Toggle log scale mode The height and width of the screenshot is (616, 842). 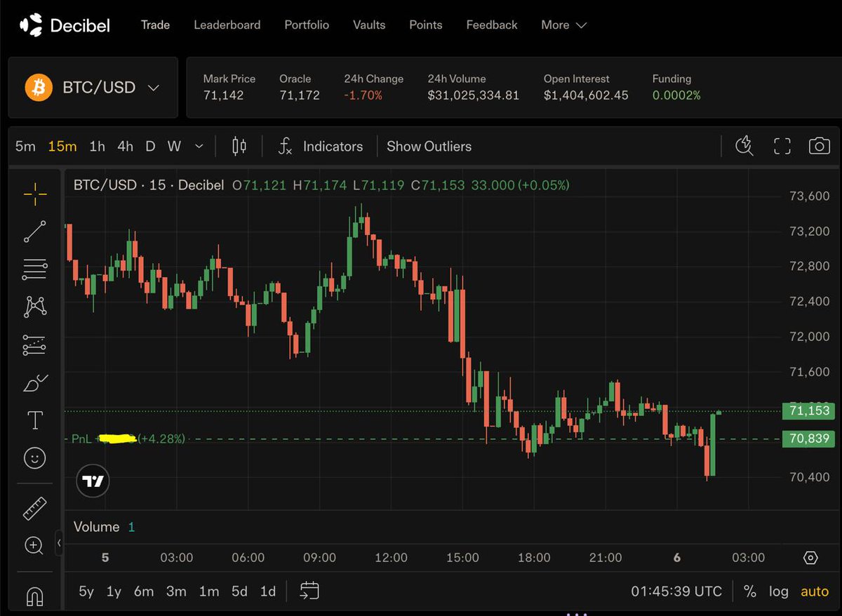pos(779,591)
